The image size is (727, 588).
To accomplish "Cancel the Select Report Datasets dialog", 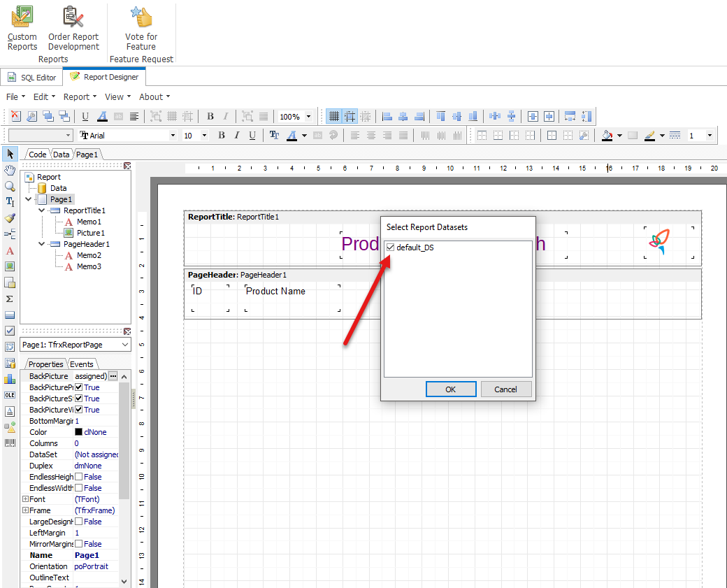I will coord(505,389).
